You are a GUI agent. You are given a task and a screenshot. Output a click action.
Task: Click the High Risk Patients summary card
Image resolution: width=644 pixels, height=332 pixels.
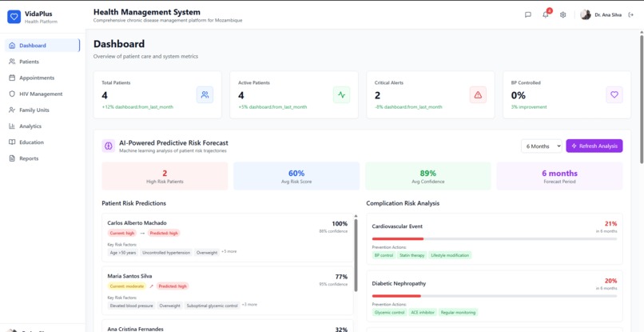(x=165, y=176)
